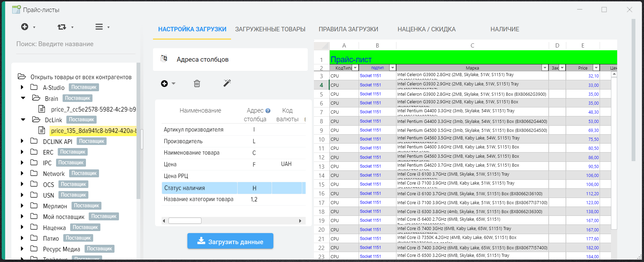This screenshot has width=644, height=262.
Task: Click the refresh/sync icon in left toolbar
Action: click(62, 27)
